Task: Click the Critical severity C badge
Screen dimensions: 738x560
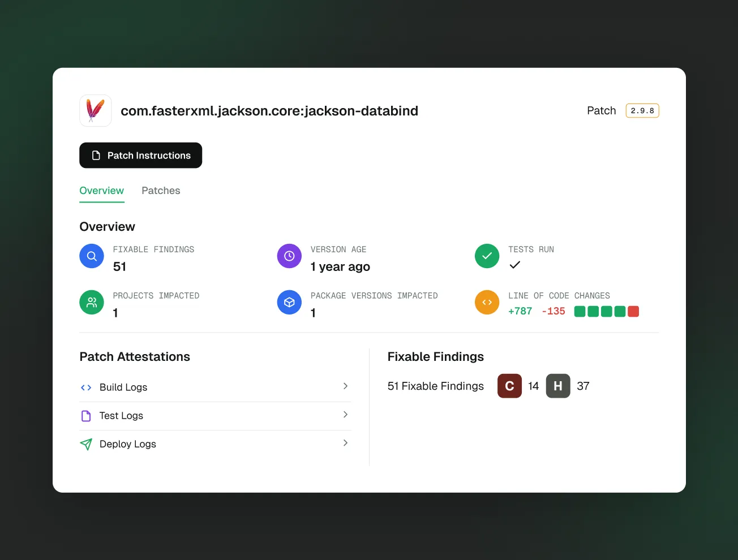Action: pyautogui.click(x=509, y=386)
